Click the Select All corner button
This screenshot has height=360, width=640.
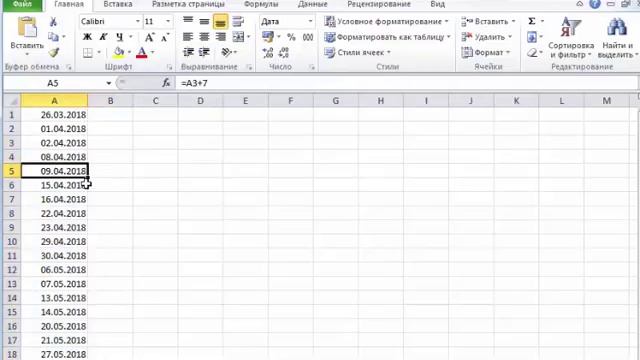coord(12,101)
